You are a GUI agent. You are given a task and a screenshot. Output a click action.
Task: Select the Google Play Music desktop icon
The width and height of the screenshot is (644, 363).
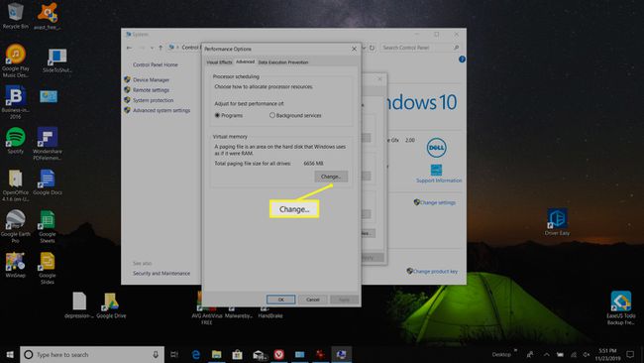tap(16, 60)
